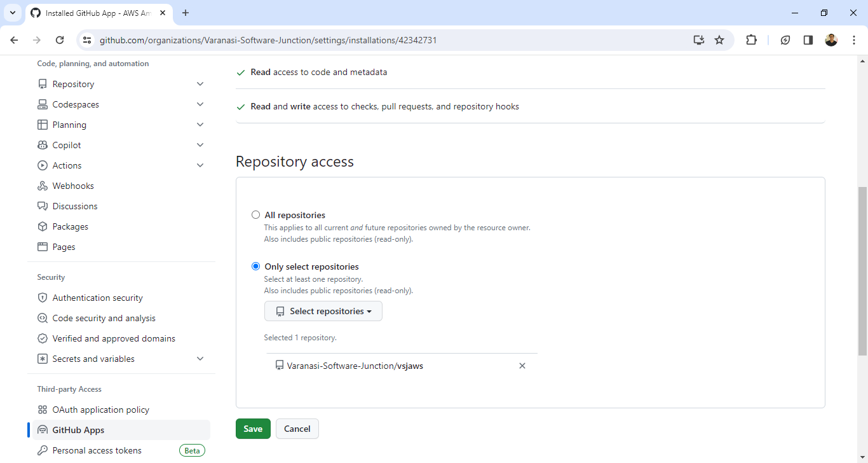The image size is (868, 463).
Task: Click the Selected 1 repository text
Action: (x=300, y=338)
